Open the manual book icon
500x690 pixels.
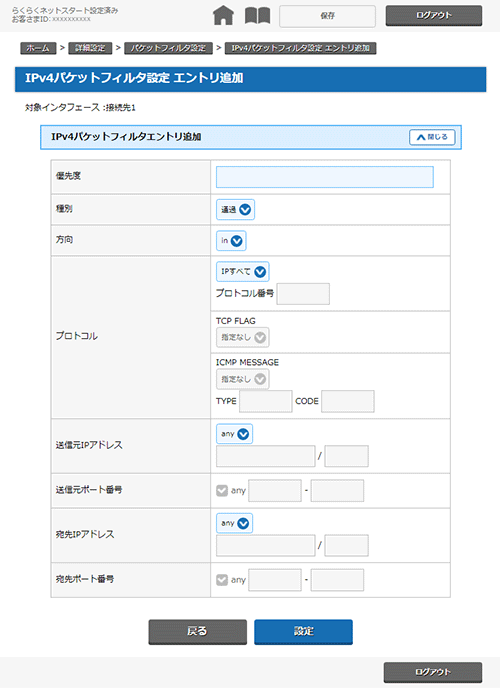click(257, 16)
